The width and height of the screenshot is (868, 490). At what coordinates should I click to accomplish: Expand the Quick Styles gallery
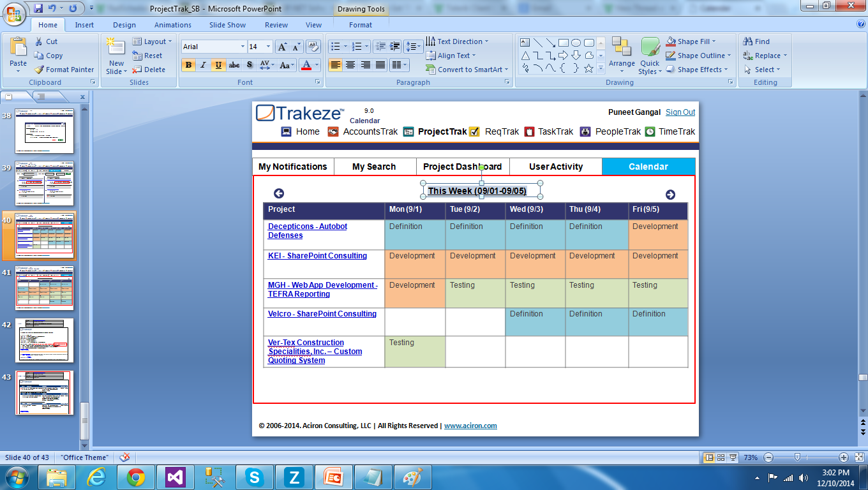(650, 56)
